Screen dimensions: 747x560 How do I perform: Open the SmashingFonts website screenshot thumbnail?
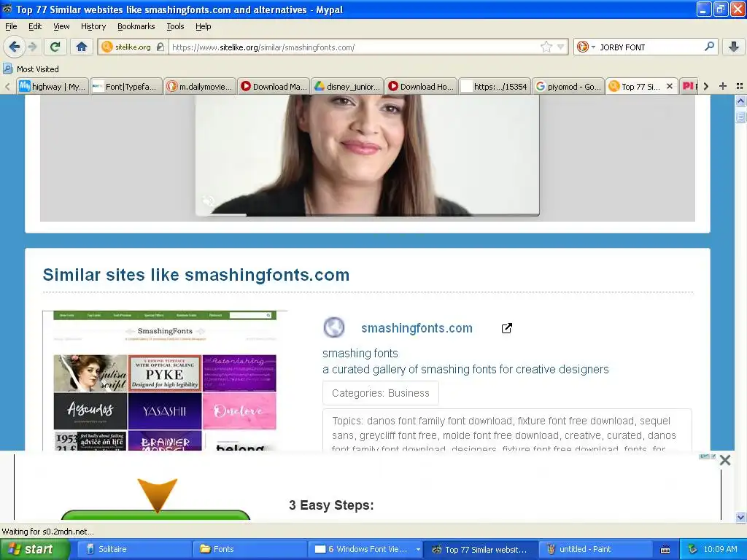[165, 381]
